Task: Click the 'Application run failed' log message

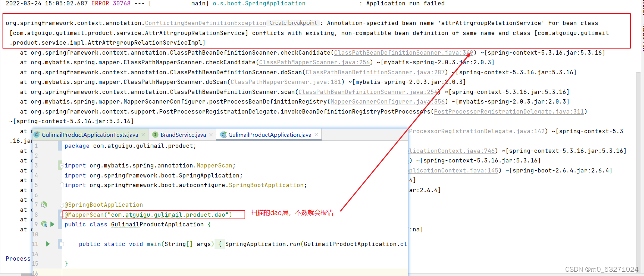Action: click(405, 4)
